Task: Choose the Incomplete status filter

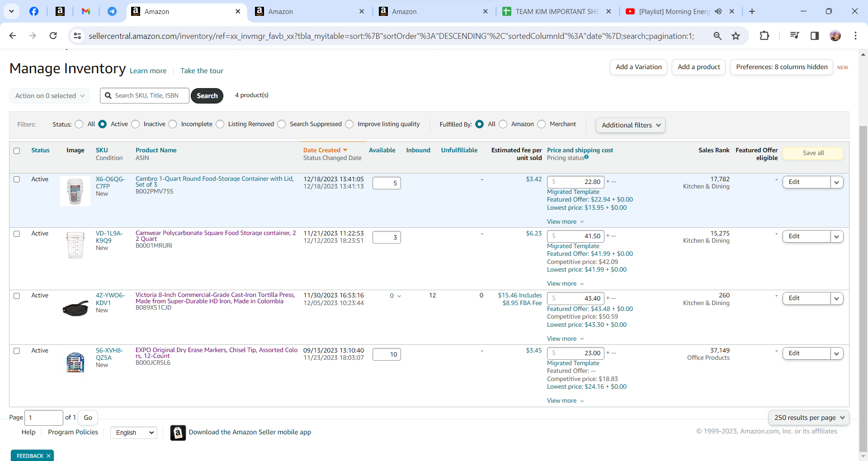Action: coord(173,124)
